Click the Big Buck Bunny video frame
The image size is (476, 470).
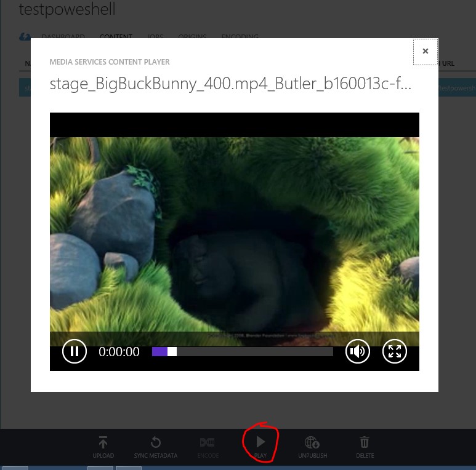click(x=234, y=234)
